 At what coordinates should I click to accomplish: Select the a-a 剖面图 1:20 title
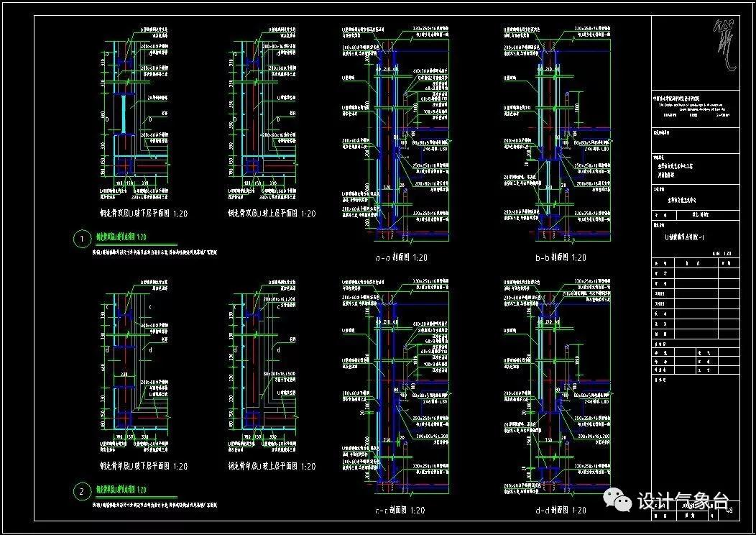(401, 257)
